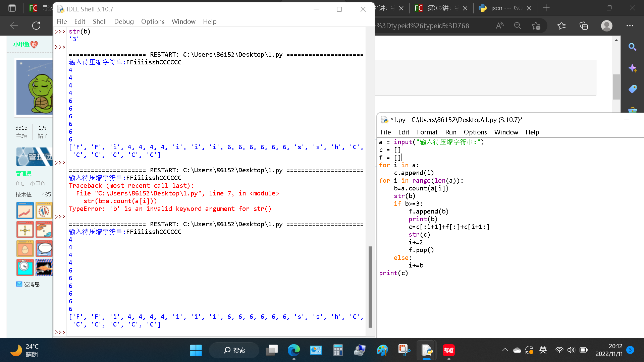Click the notification badge showing 3
Viewport: 644px width, 362px height.
point(630,350)
